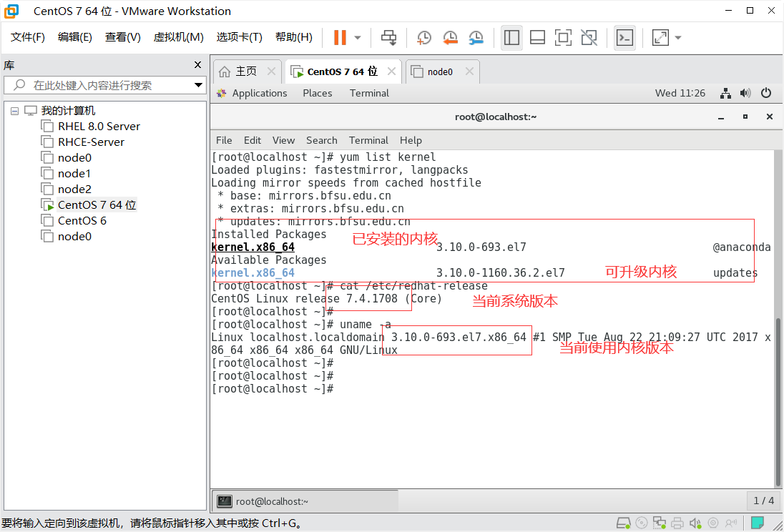This screenshot has width=784, height=532.
Task: Click the guest power button icon
Action: tap(766, 93)
